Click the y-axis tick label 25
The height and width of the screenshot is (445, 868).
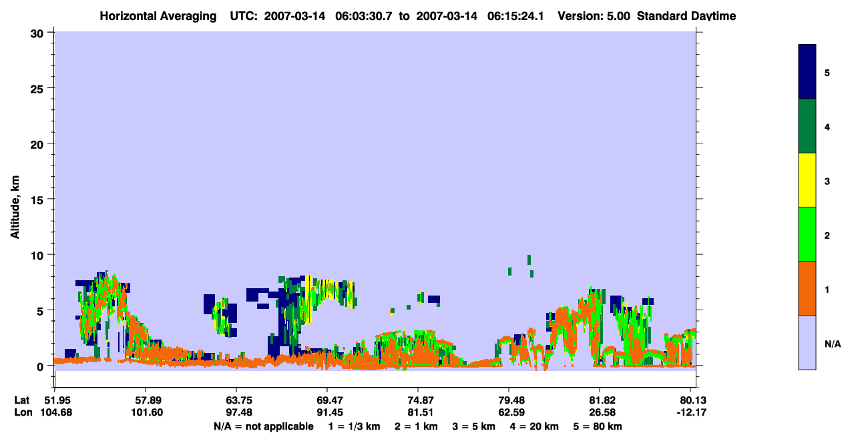pos(37,88)
